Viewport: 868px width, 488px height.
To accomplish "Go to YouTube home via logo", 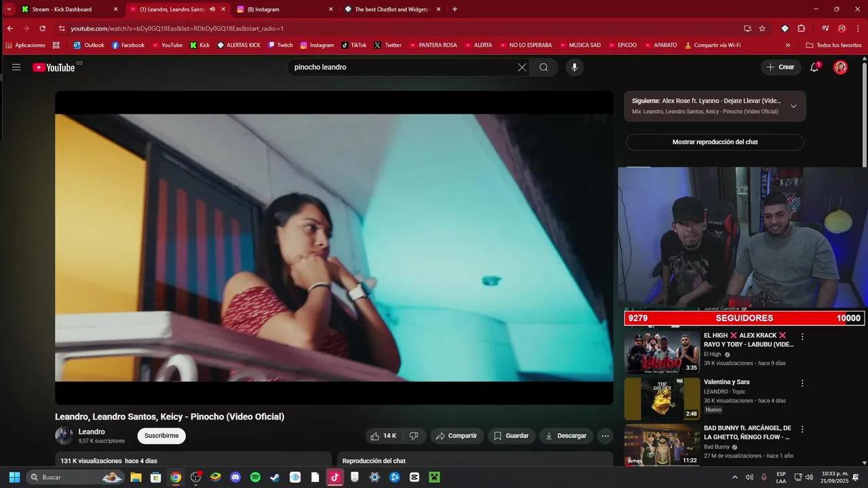I will click(x=54, y=67).
